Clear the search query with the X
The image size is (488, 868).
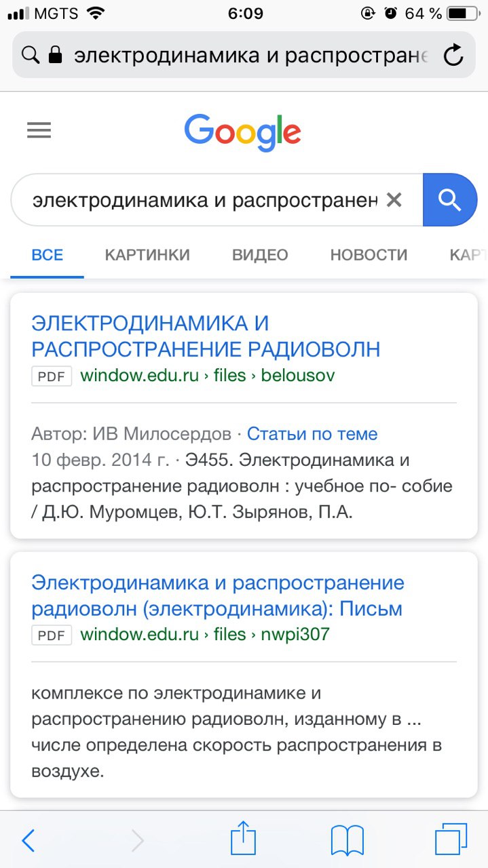[x=394, y=200]
